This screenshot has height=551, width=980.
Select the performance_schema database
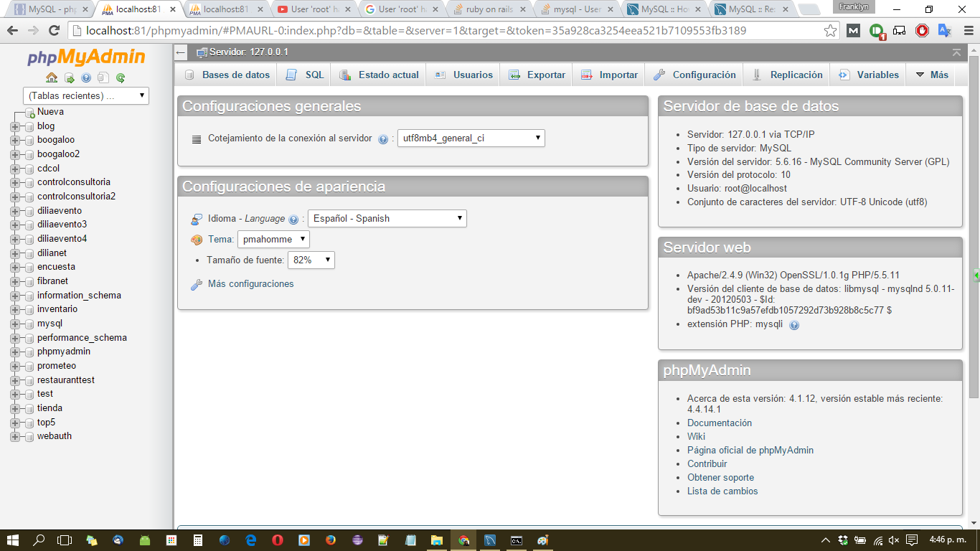pyautogui.click(x=82, y=338)
